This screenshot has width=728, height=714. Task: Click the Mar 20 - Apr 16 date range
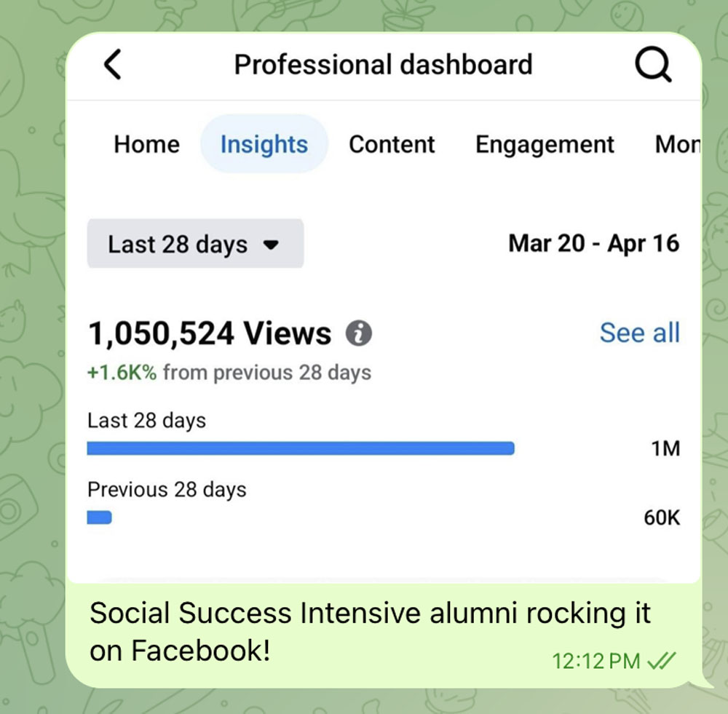pos(594,244)
